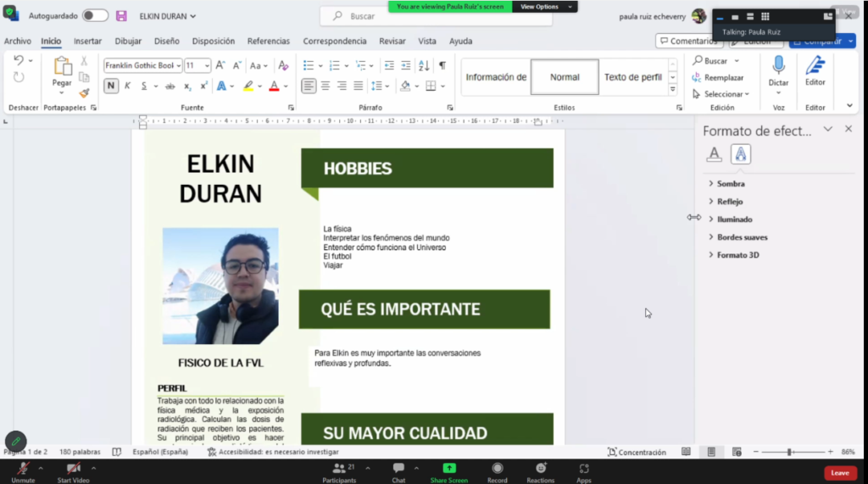Apply center alignment to the paragraph
Viewport: 868px width, 484px height.
point(325,86)
